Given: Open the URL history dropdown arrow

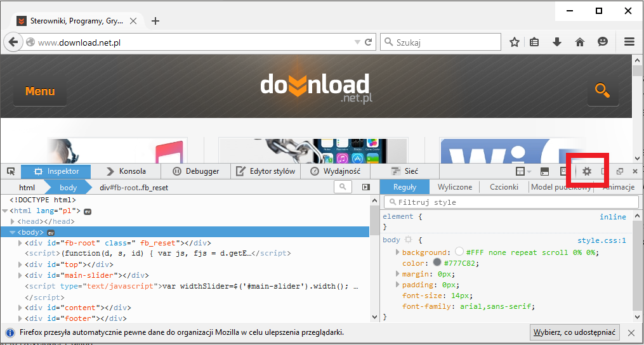Looking at the screenshot, I should [357, 42].
